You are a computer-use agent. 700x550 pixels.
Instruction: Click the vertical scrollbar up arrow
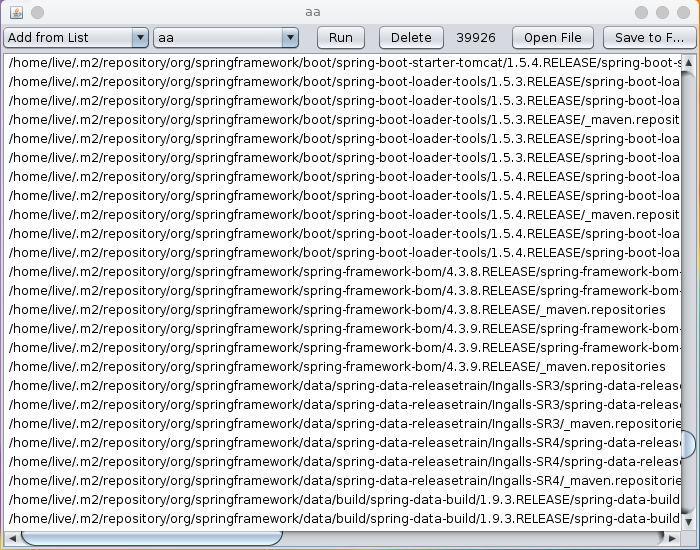coord(688,62)
